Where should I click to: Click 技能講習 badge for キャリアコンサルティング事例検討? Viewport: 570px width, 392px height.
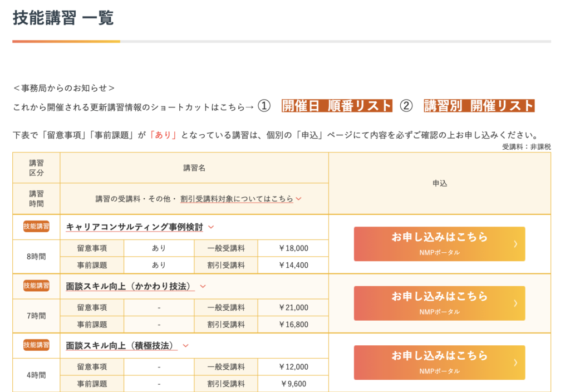[x=36, y=227]
